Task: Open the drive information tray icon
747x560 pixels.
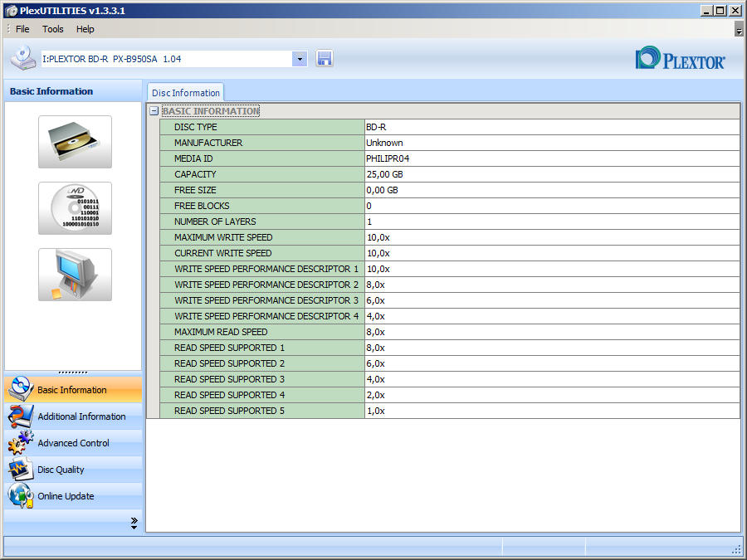Action: pyautogui.click(x=76, y=142)
